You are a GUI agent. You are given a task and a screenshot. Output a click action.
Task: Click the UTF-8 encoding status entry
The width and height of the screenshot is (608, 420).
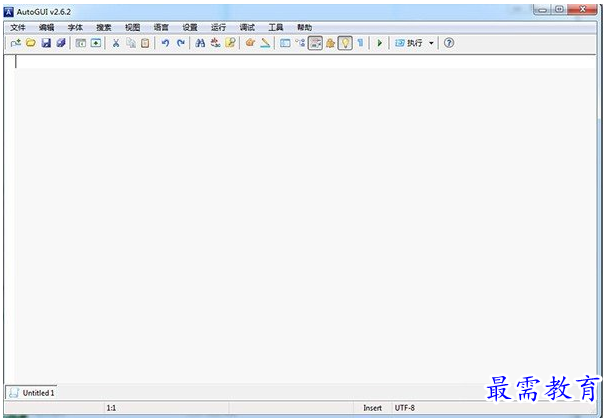pos(404,408)
